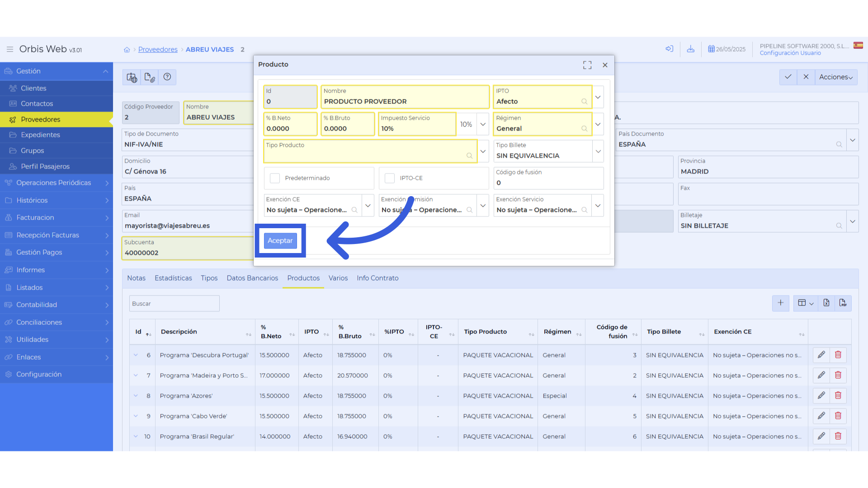
Task: Click the help question mark toolbar icon
Action: tap(167, 77)
